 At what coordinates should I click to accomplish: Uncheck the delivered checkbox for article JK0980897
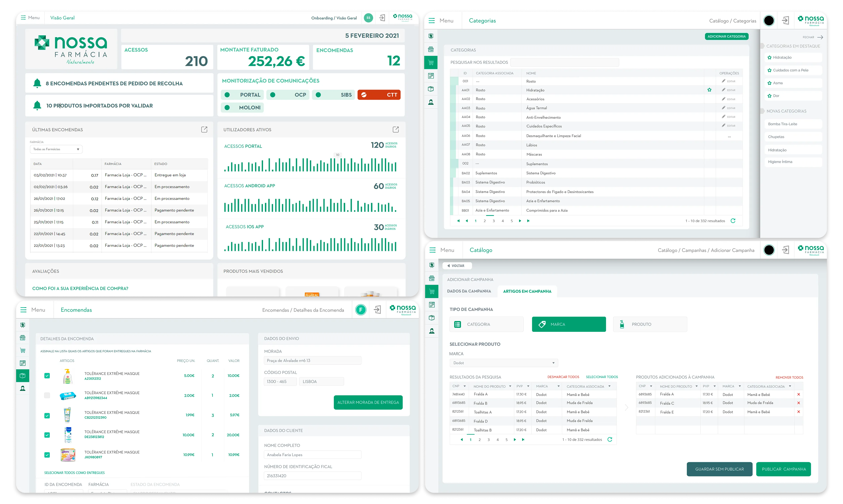[x=47, y=455]
